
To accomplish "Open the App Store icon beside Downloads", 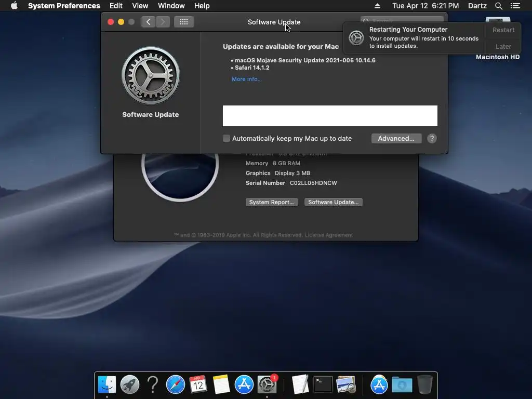I will point(379,384).
